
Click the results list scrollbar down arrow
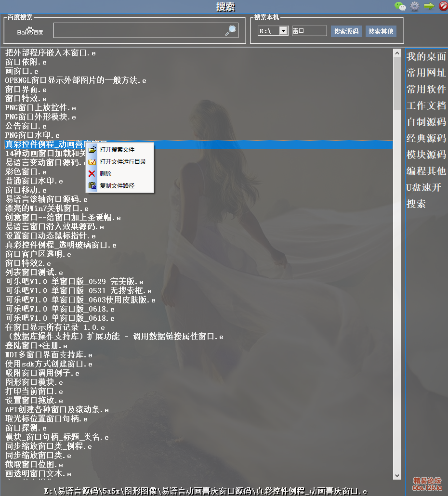click(x=397, y=476)
